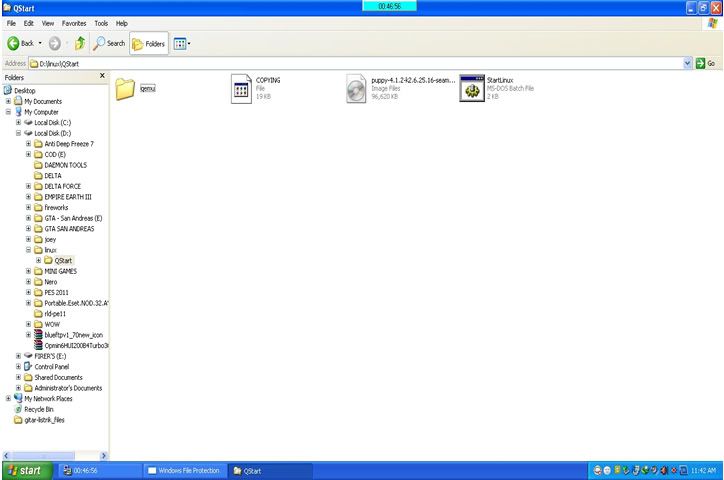Switch to the 00:46:56 taskbar item

point(99,470)
